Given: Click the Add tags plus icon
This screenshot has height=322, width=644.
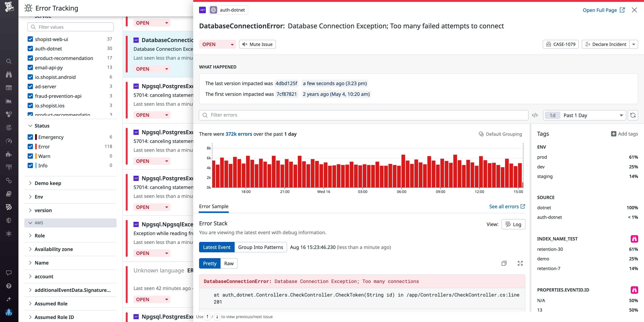Looking at the screenshot, I should (613, 134).
